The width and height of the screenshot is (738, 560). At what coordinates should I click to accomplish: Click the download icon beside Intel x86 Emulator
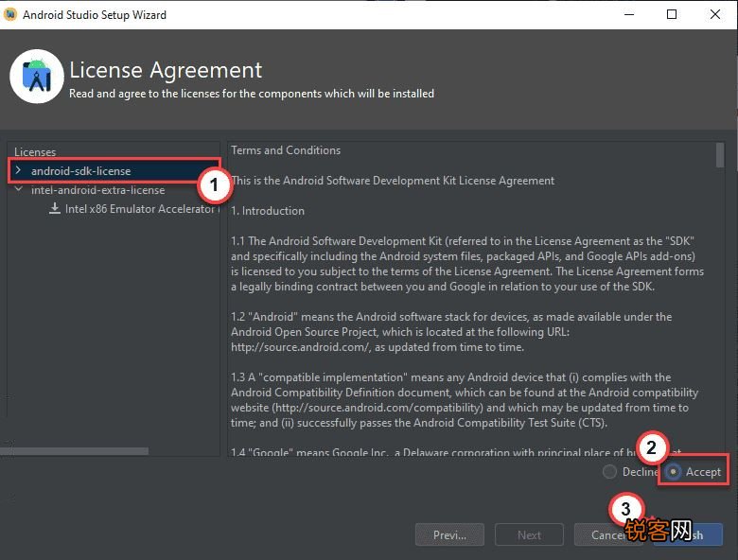pos(55,208)
